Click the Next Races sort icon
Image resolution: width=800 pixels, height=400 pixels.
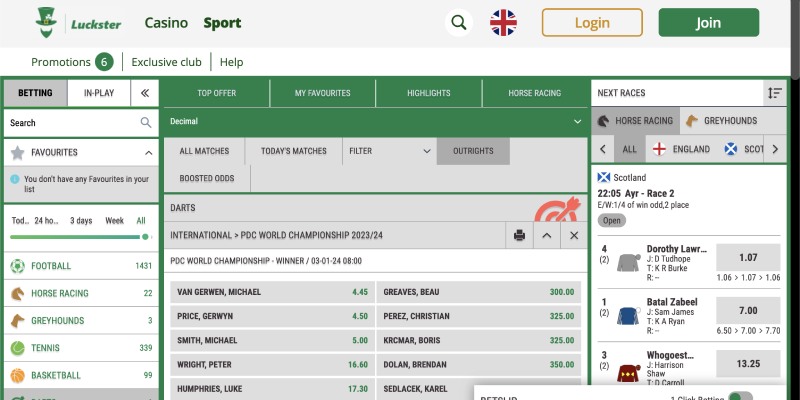coord(774,93)
